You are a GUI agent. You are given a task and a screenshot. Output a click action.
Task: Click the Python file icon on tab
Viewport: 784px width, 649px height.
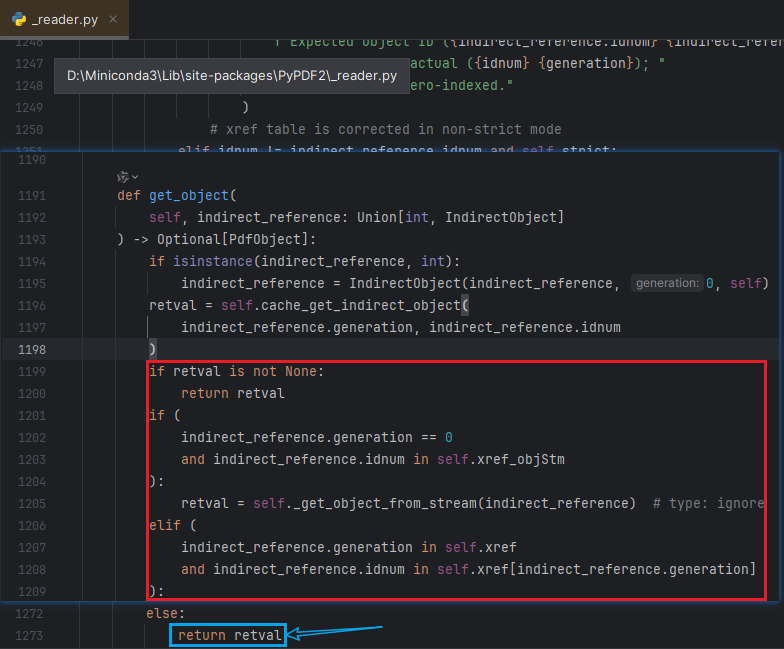tap(19, 19)
